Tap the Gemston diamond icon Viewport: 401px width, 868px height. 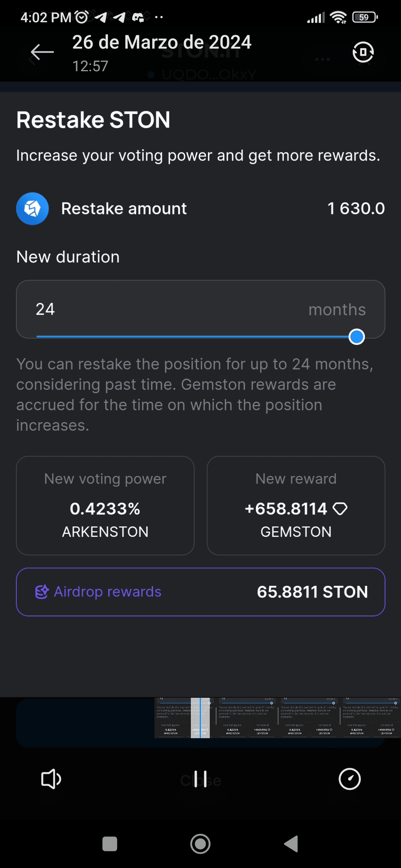click(340, 509)
